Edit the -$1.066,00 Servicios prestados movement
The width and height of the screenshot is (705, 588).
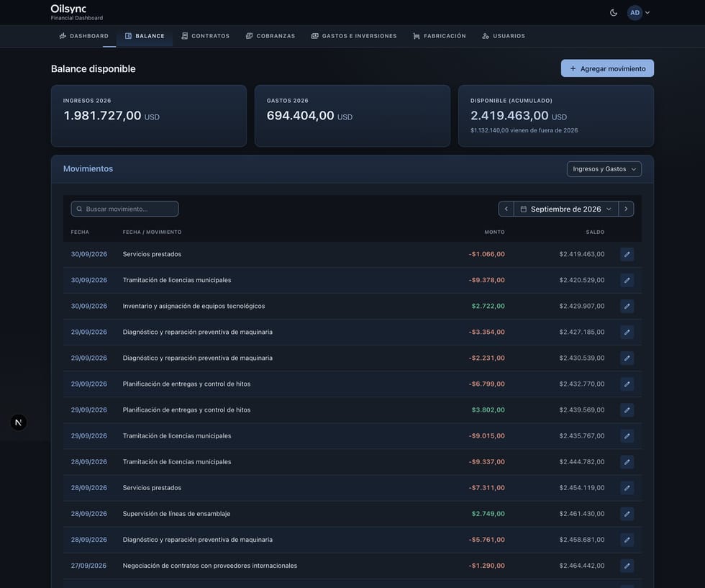coord(627,254)
